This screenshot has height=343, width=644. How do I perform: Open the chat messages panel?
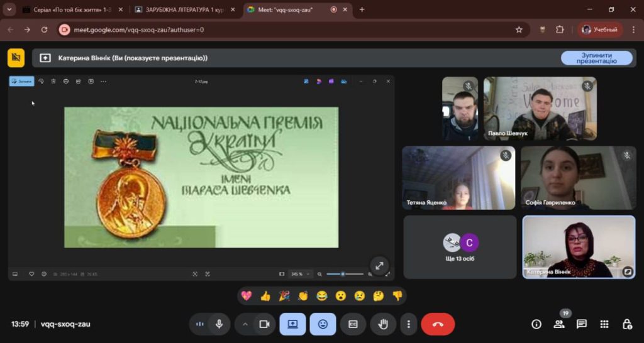pyautogui.click(x=582, y=324)
